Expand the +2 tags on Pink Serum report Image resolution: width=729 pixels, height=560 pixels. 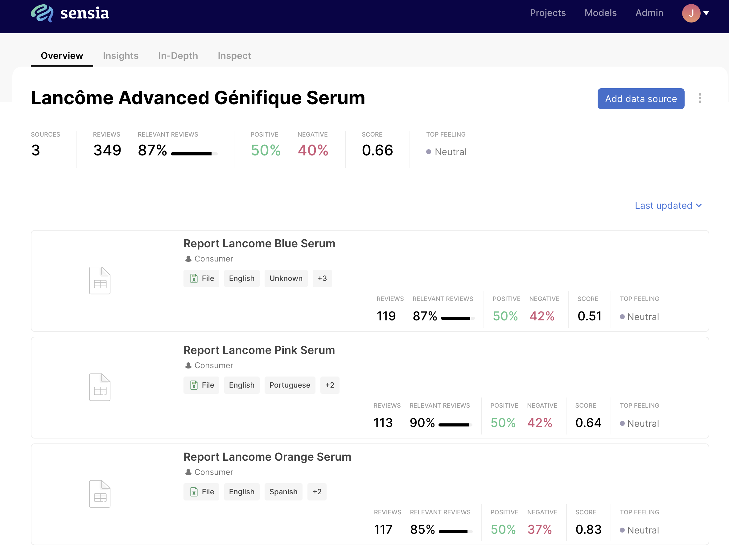click(330, 385)
